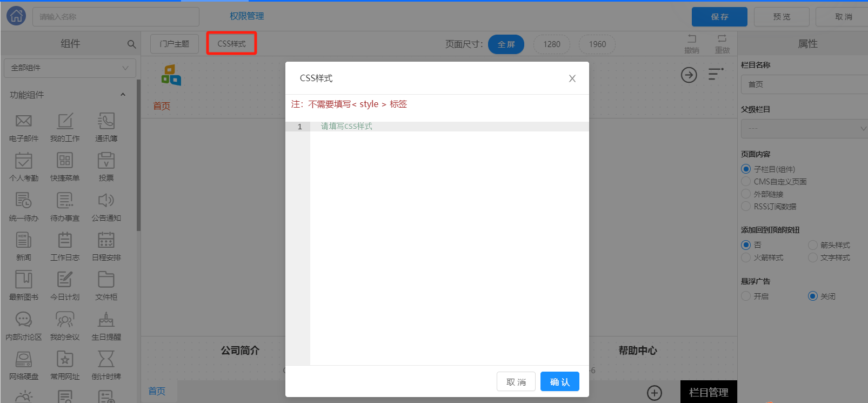Expand the 父级栏目 dropdown
868x403 pixels.
click(804, 129)
